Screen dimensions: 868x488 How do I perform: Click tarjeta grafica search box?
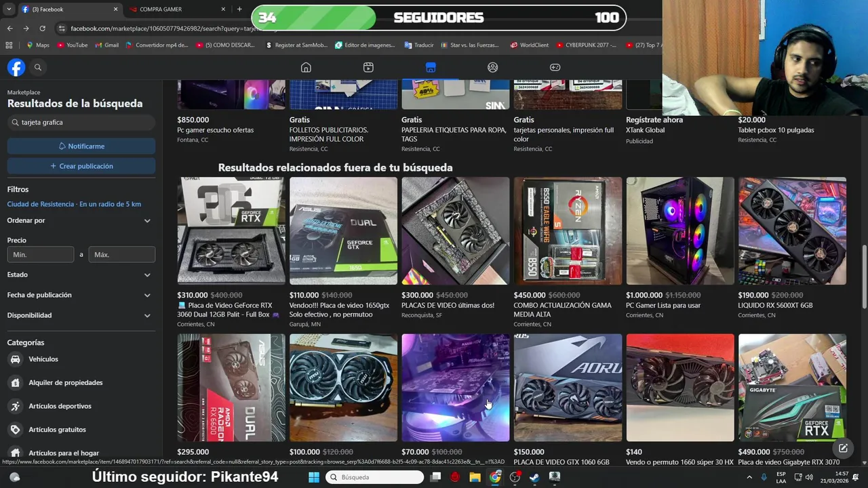(81, 123)
